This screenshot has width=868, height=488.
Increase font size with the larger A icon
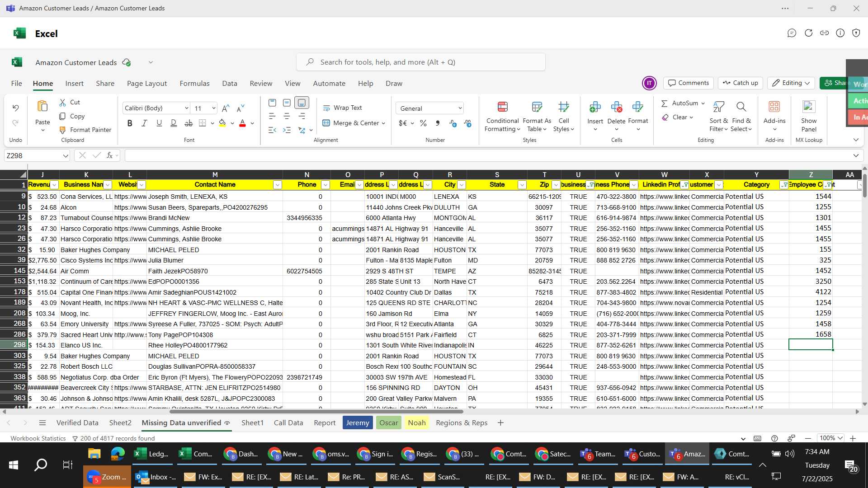pyautogui.click(x=226, y=108)
